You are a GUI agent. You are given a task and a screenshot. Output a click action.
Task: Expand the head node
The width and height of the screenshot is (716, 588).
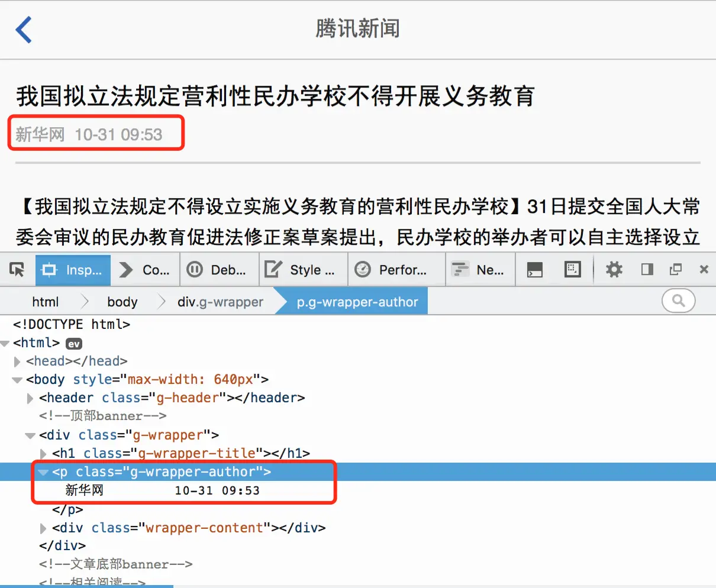tap(18, 361)
